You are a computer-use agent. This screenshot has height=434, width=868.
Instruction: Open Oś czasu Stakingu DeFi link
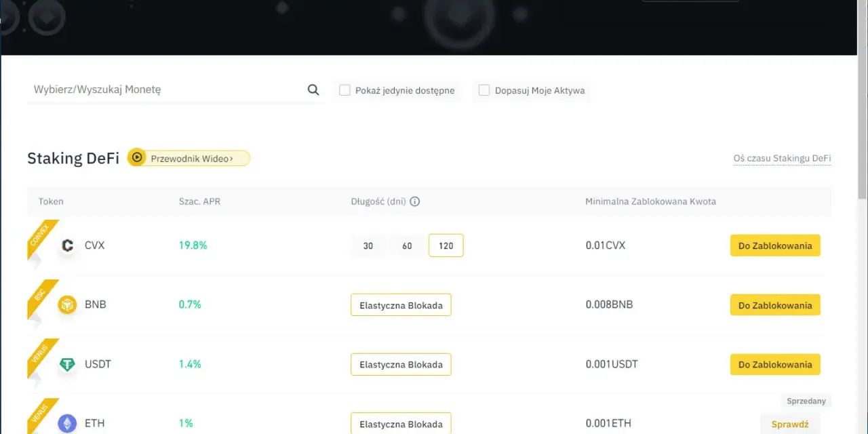coord(782,158)
